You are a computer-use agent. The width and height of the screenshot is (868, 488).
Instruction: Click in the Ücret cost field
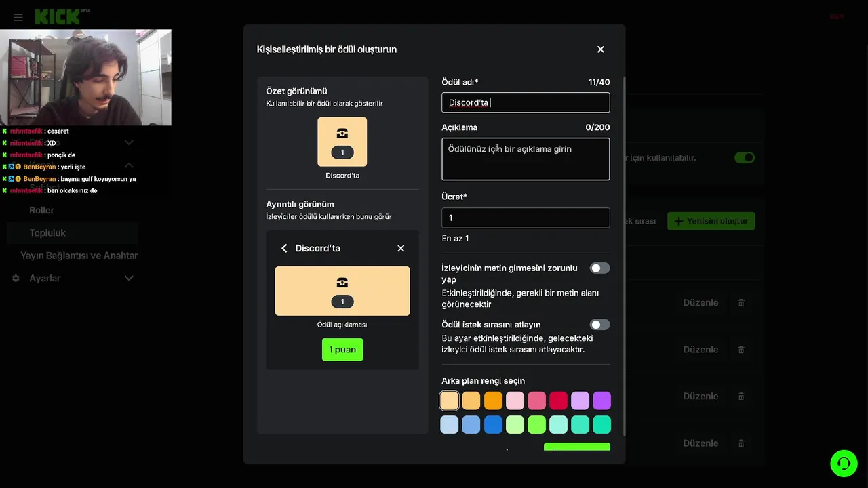526,218
